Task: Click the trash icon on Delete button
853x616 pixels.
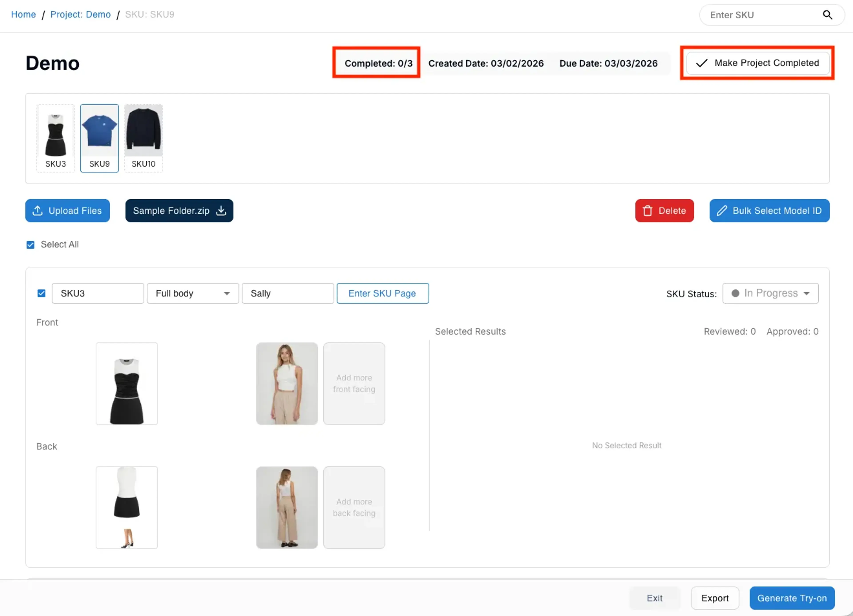Action: (x=647, y=211)
